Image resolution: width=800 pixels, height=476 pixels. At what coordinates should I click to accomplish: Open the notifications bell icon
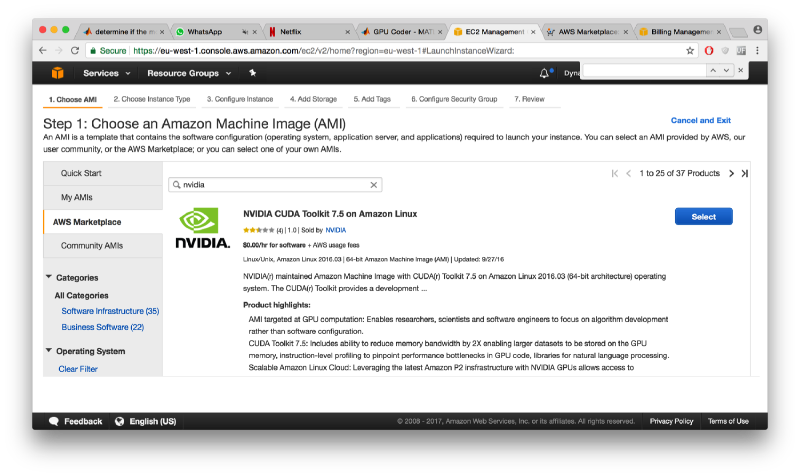point(545,73)
